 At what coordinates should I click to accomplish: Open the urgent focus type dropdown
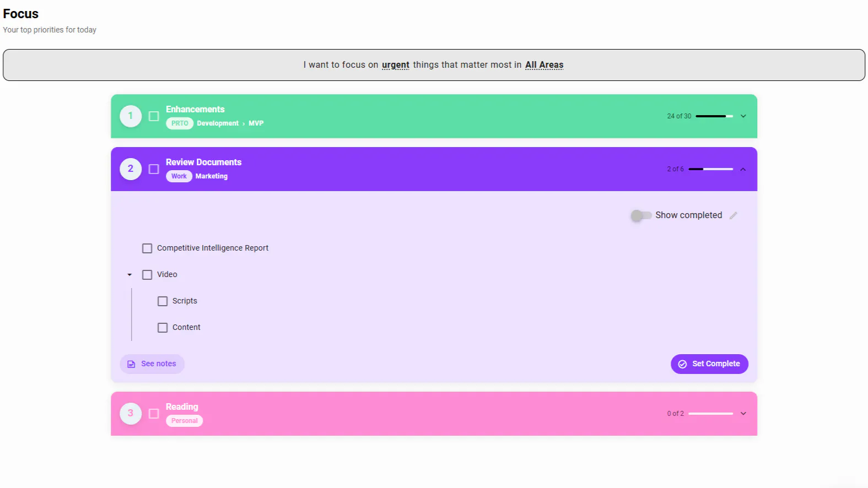click(x=396, y=65)
